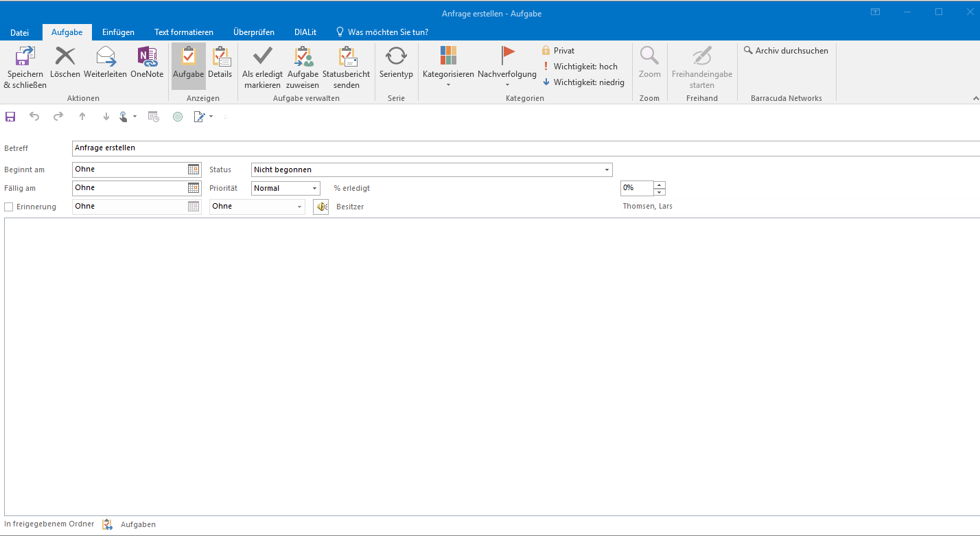
Task: Click Freihandeingabe starten
Action: point(702,67)
